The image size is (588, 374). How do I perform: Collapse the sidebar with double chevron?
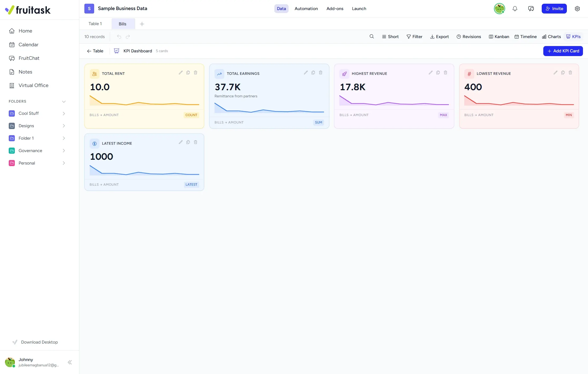click(70, 362)
